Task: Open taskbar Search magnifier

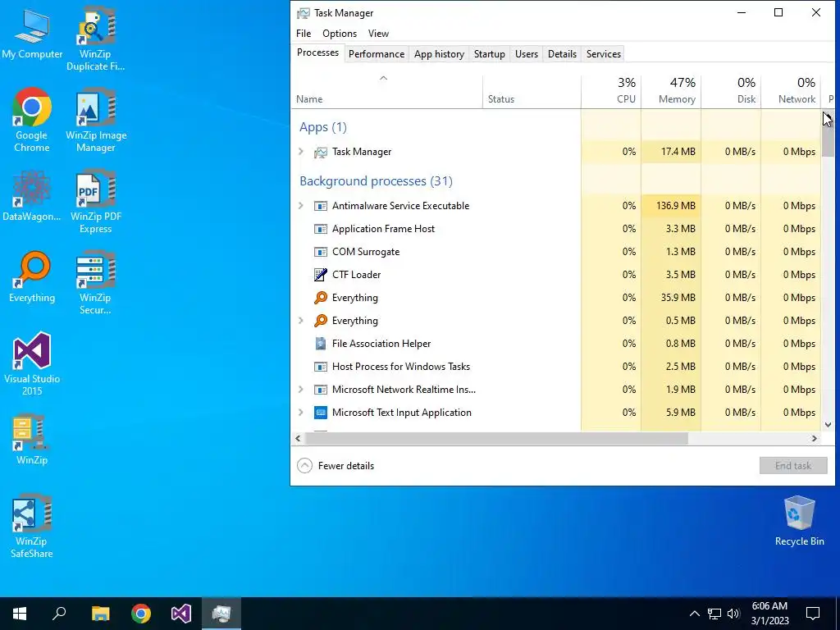Action: pos(59,614)
